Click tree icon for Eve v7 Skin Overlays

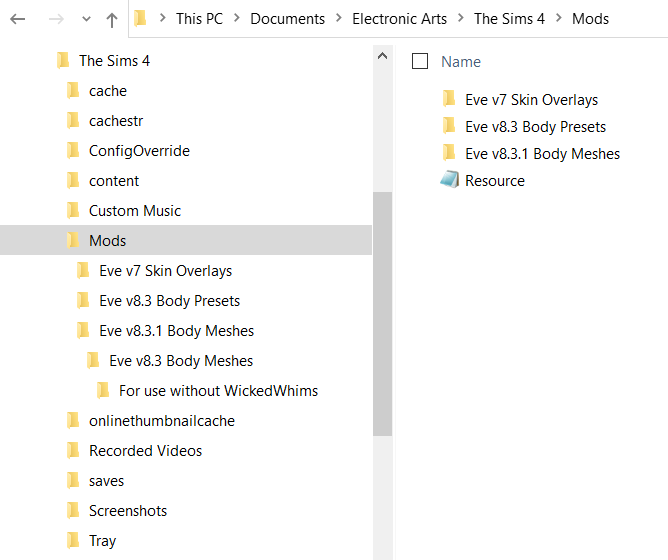pos(83,270)
